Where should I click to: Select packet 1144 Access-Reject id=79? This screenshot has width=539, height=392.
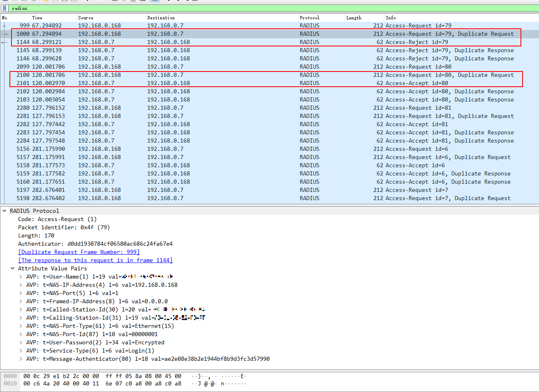pyautogui.click(x=269, y=42)
